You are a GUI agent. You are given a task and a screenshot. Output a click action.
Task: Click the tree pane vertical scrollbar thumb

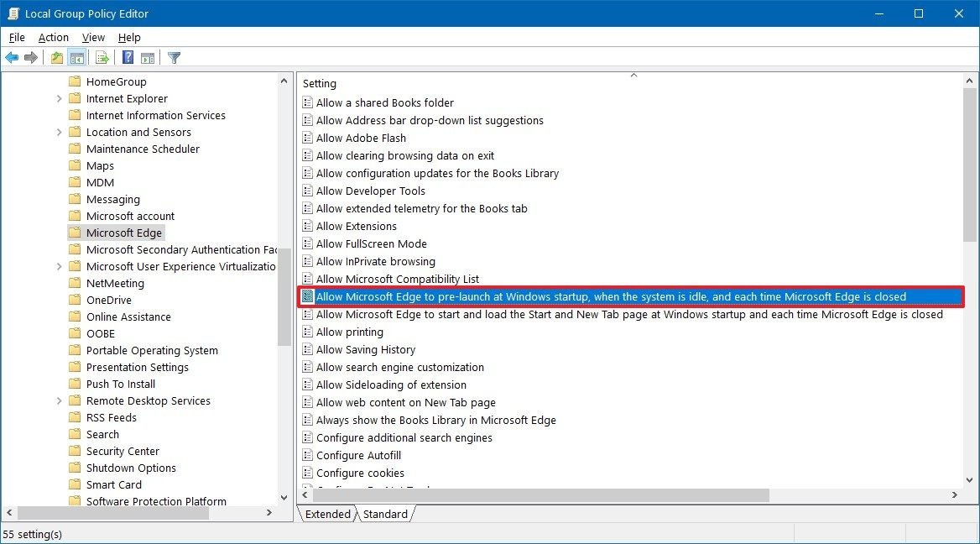coord(284,297)
